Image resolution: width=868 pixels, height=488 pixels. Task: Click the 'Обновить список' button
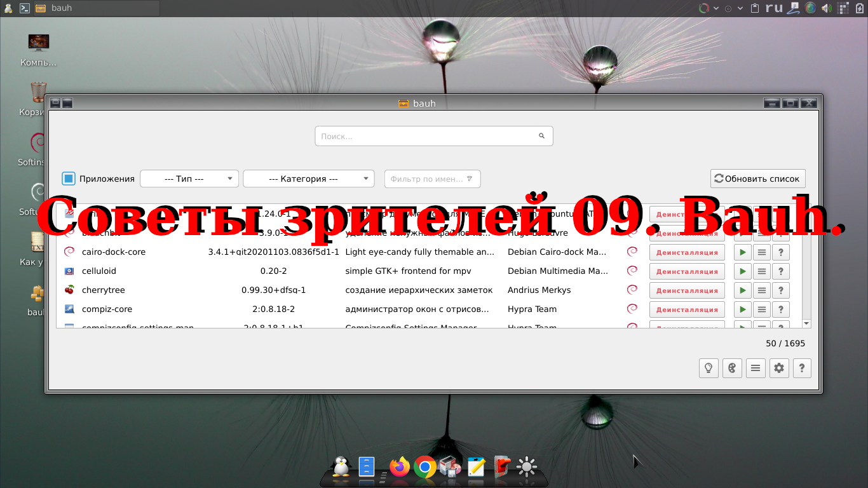(758, 179)
